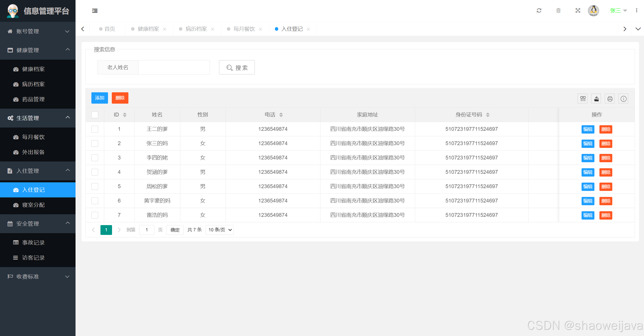Viewport: 644px width, 336px height.
Task: Check the checkbox for row 王二的爹
Action: (95, 129)
